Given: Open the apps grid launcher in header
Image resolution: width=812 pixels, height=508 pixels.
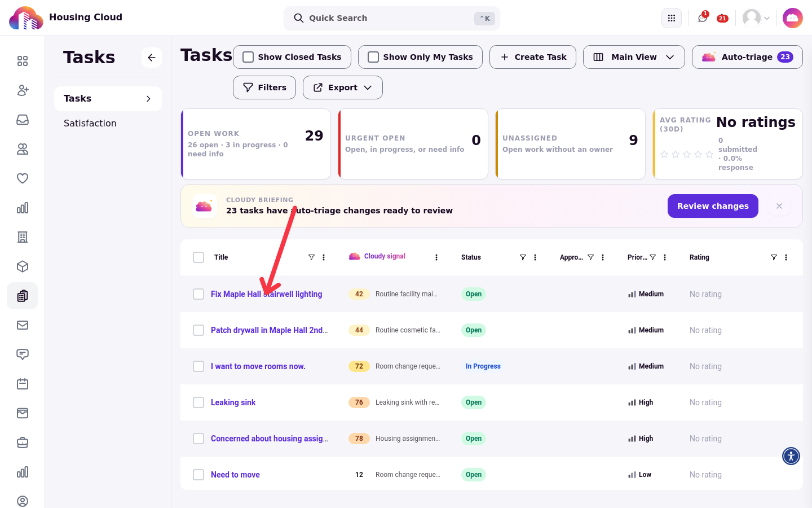Looking at the screenshot, I should pyautogui.click(x=672, y=18).
